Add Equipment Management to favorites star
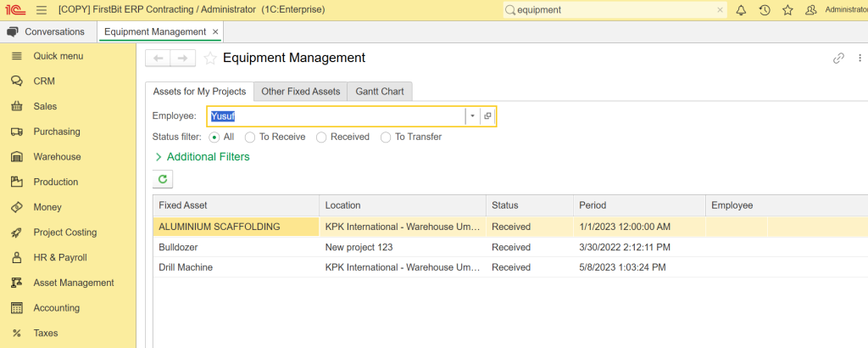The width and height of the screenshot is (868, 348). (x=210, y=59)
